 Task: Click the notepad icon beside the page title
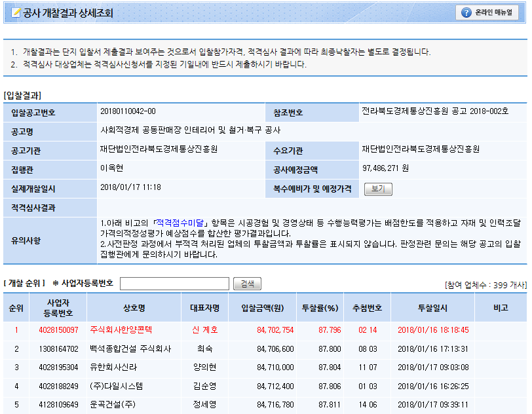click(16, 13)
